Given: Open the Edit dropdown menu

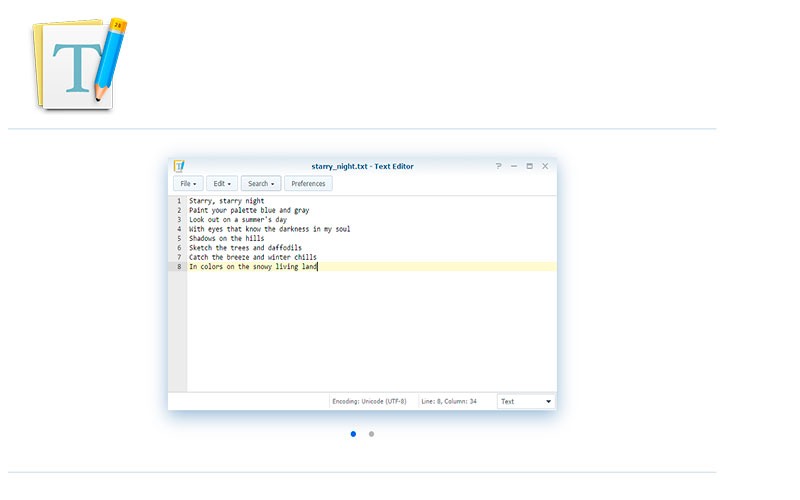Looking at the screenshot, I should [222, 184].
